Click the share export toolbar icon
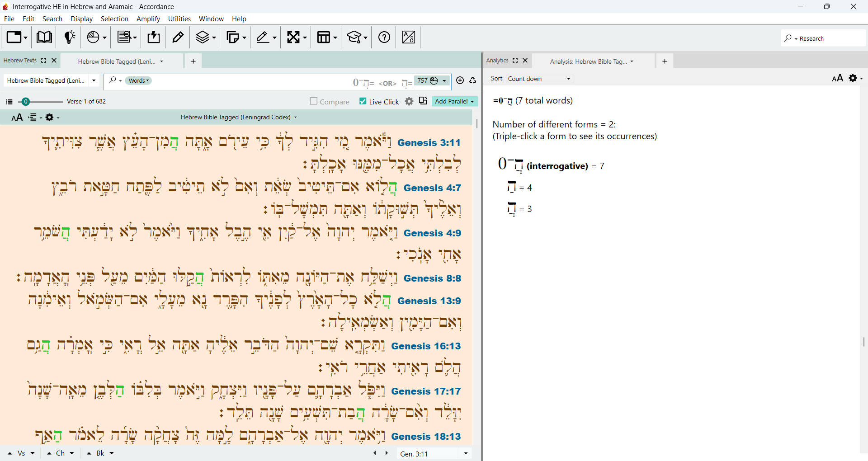This screenshot has height=461, width=868. [153, 37]
